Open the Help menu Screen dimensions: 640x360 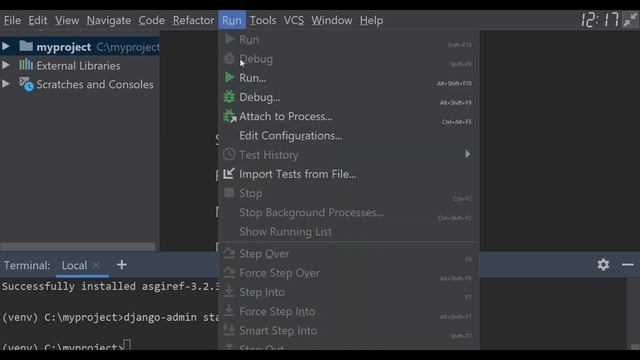[371, 20]
